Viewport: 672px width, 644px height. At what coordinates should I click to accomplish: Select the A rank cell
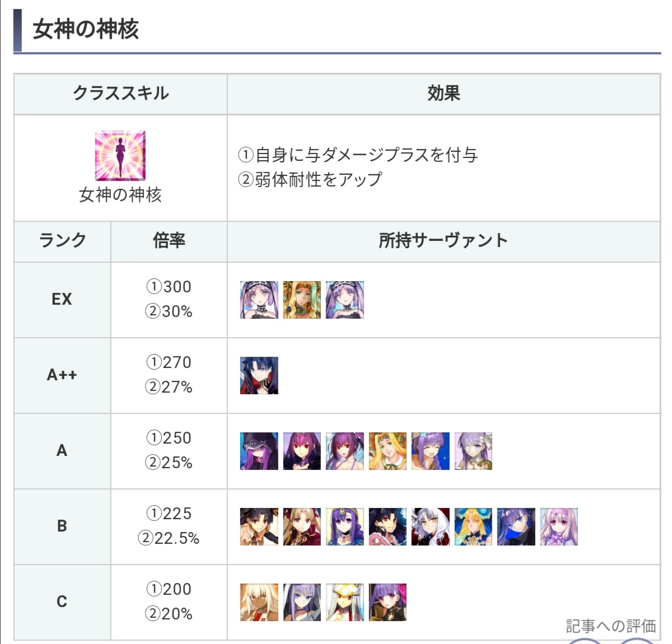pyautogui.click(x=62, y=451)
